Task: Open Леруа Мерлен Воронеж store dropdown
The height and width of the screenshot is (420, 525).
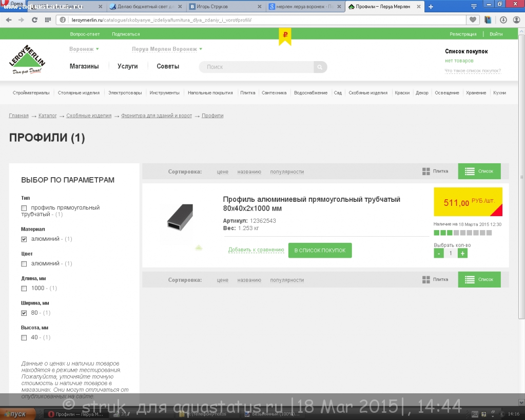Action: click(x=167, y=49)
